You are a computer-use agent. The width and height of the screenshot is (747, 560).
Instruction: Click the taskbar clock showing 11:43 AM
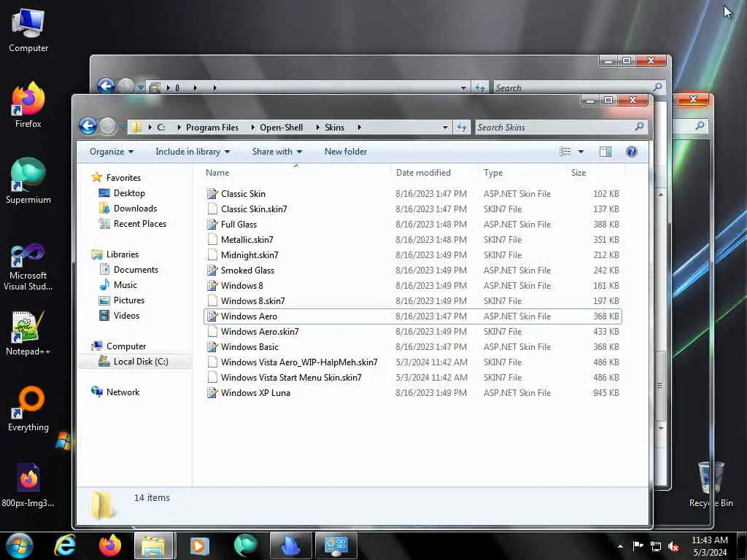709,546
